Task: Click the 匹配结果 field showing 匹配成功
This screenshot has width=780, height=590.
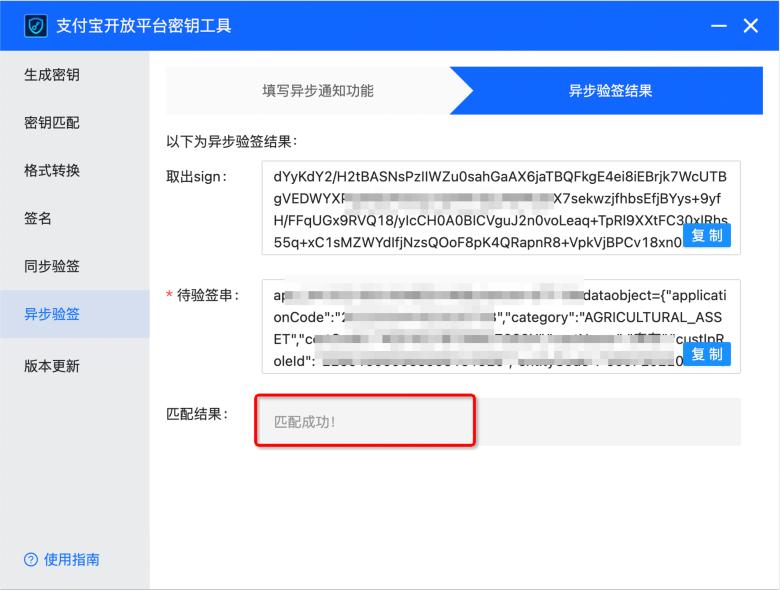Action: (x=501, y=422)
